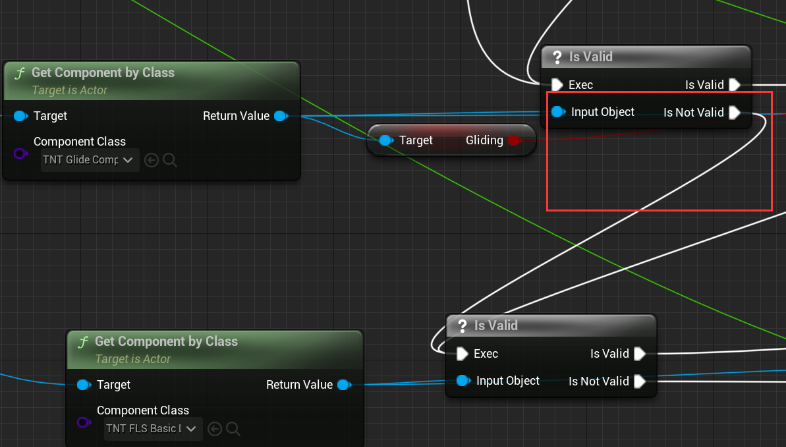Click the Target pin on the TNT Glide Comp node

[21, 116]
